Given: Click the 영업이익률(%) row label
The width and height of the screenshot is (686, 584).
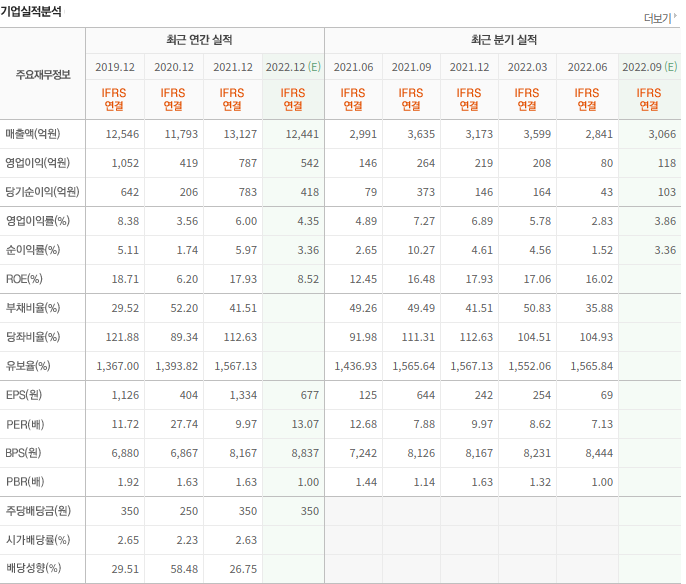Looking at the screenshot, I should 38,221.
